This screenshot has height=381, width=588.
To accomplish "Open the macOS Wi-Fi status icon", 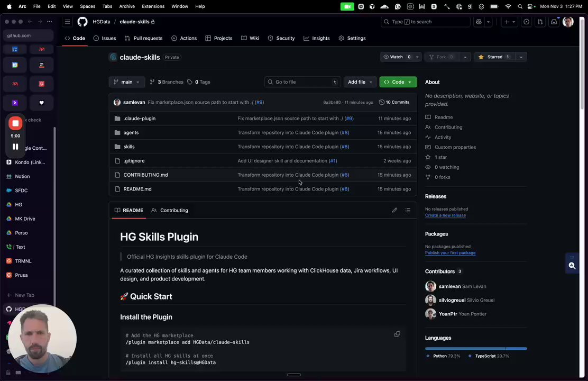I will (508, 6).
